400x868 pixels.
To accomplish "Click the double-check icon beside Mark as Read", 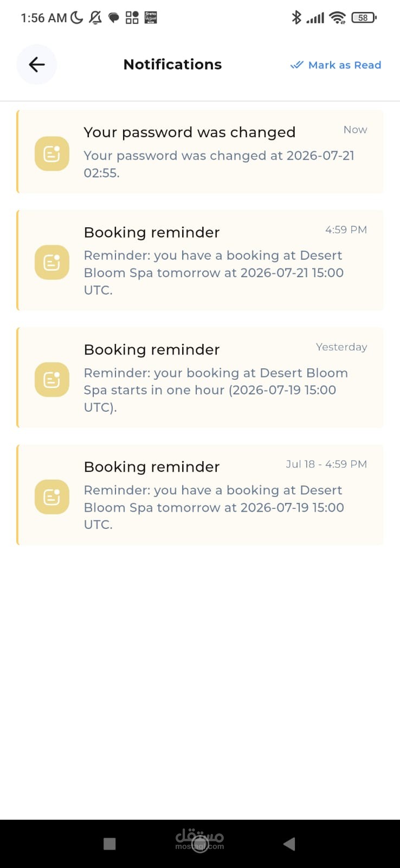I will [296, 65].
